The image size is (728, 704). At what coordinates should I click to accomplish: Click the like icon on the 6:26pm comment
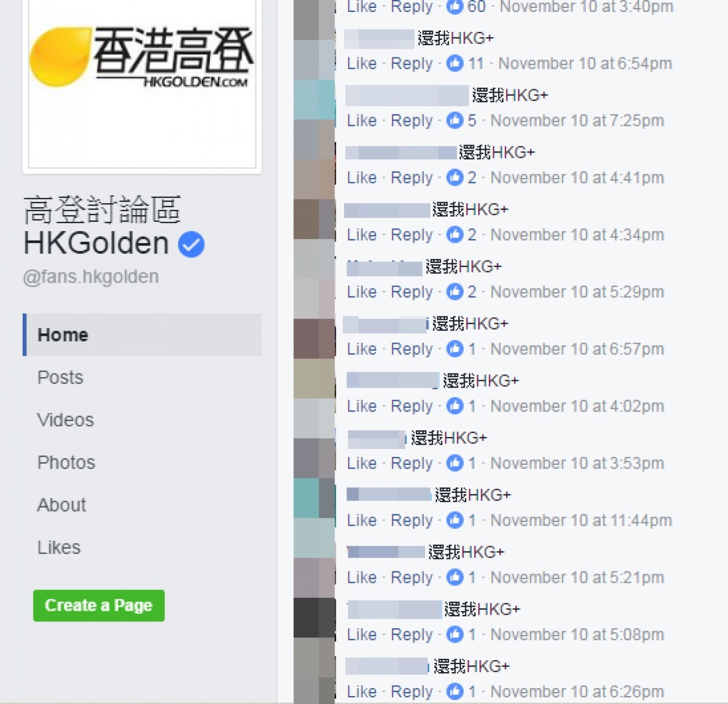tap(455, 691)
